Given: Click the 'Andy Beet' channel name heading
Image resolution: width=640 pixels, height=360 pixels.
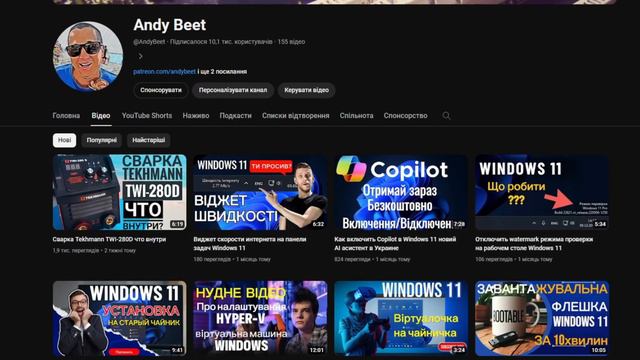Looking at the screenshot, I should coord(170,25).
